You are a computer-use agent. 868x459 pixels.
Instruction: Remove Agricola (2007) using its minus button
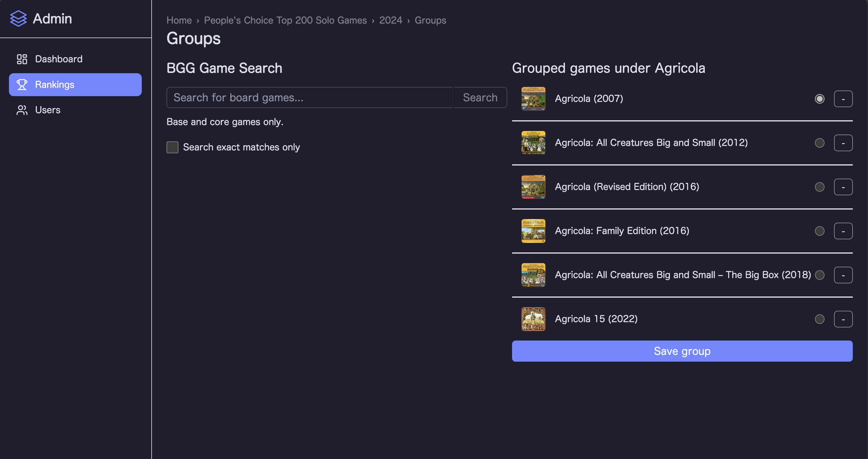click(x=843, y=99)
